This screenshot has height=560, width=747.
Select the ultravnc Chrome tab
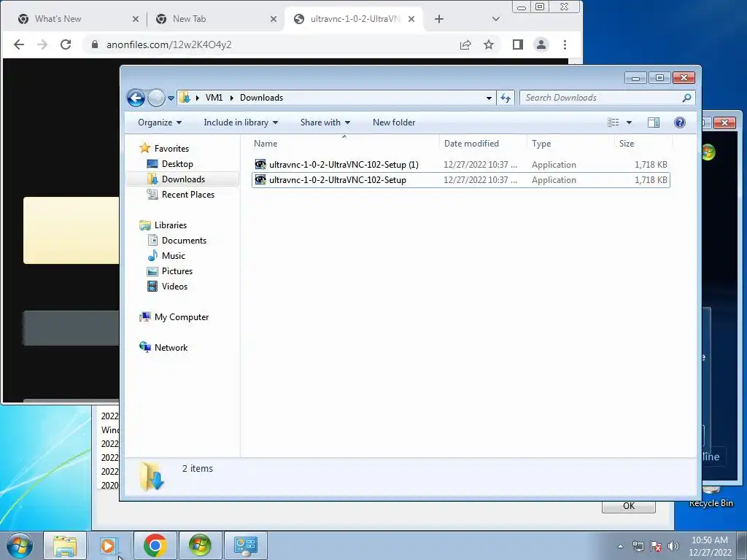[352, 19]
